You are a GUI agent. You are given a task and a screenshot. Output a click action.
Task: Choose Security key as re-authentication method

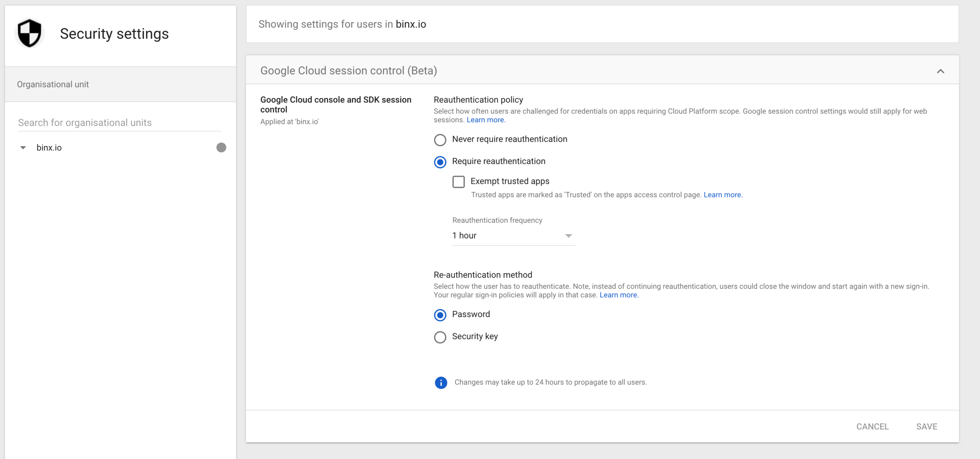pos(440,337)
